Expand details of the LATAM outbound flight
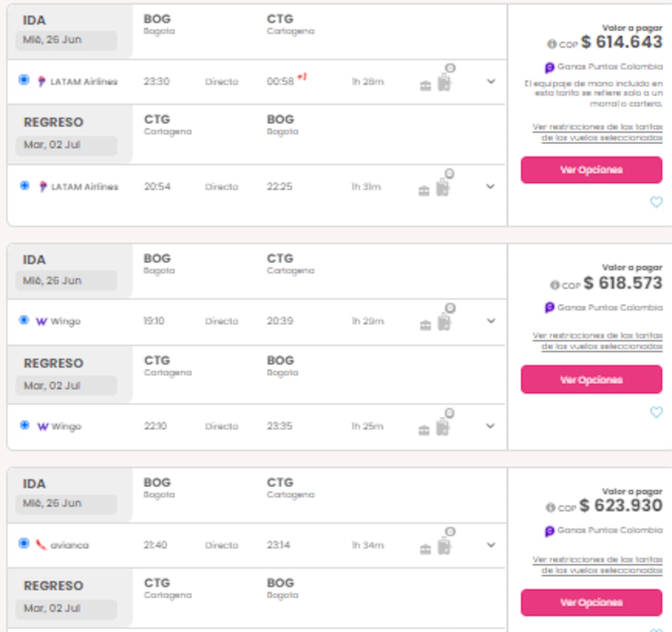 point(490,81)
